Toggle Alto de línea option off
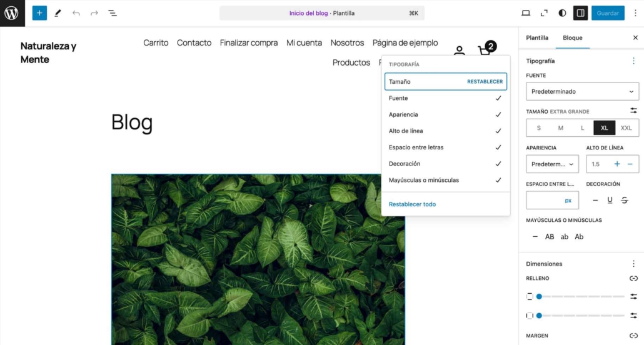The image size is (644, 345). coord(445,131)
